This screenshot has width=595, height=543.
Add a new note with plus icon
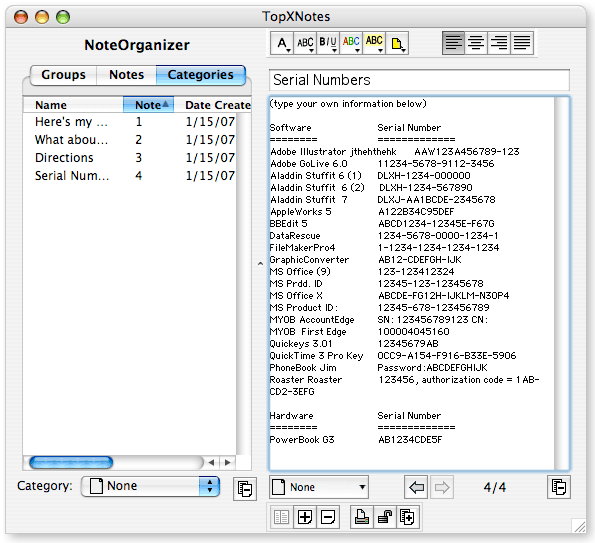tap(305, 517)
